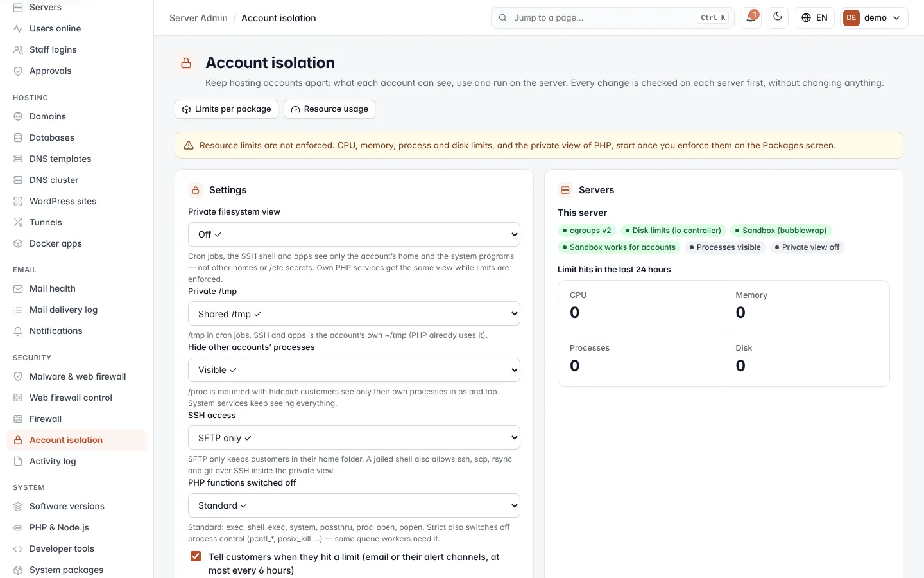This screenshot has height=578, width=924.
Task: Click the PHP & Node.js icon
Action: pos(18,527)
